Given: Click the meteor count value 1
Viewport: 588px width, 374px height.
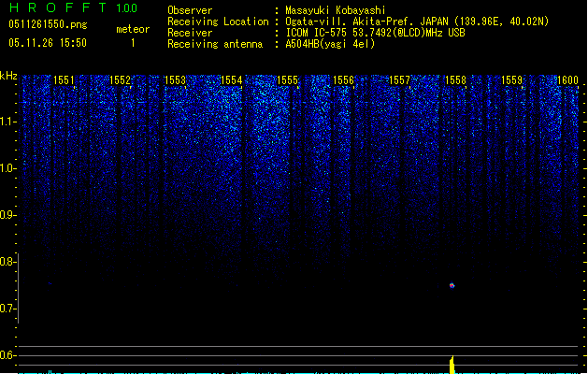Looking at the screenshot, I should point(133,43).
